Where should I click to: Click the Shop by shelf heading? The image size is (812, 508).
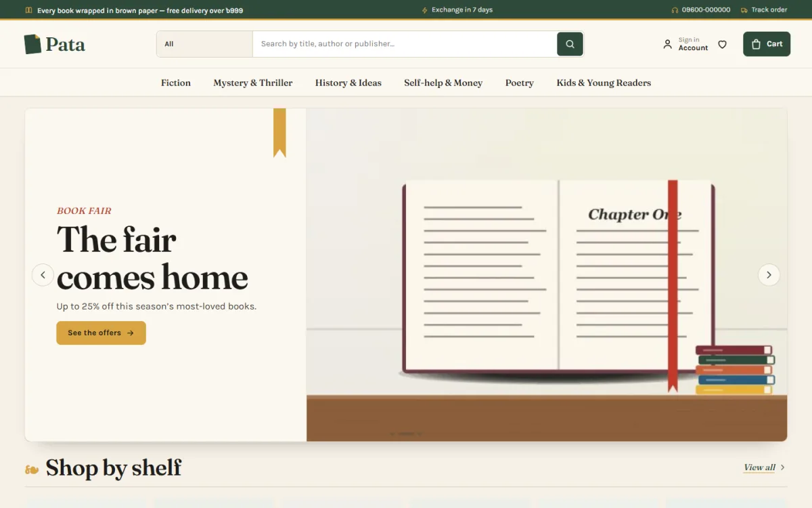click(114, 467)
